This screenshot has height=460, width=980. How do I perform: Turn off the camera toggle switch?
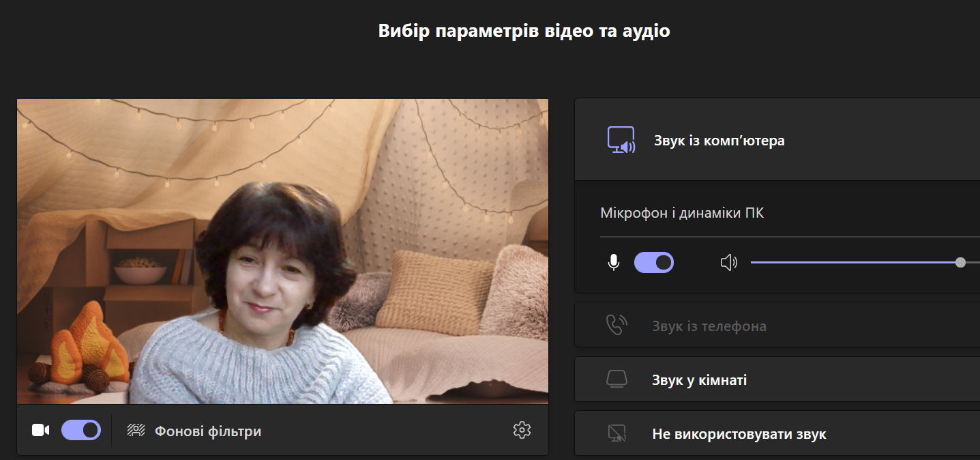tap(81, 430)
